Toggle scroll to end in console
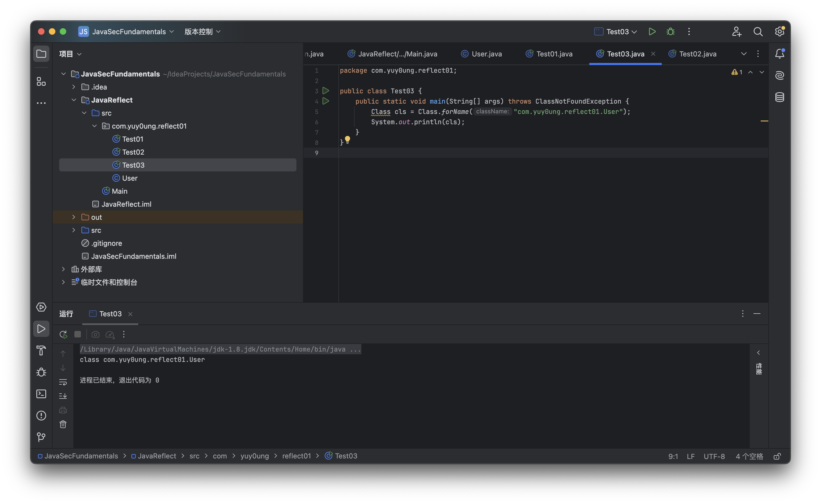This screenshot has width=821, height=504. pyautogui.click(x=63, y=396)
